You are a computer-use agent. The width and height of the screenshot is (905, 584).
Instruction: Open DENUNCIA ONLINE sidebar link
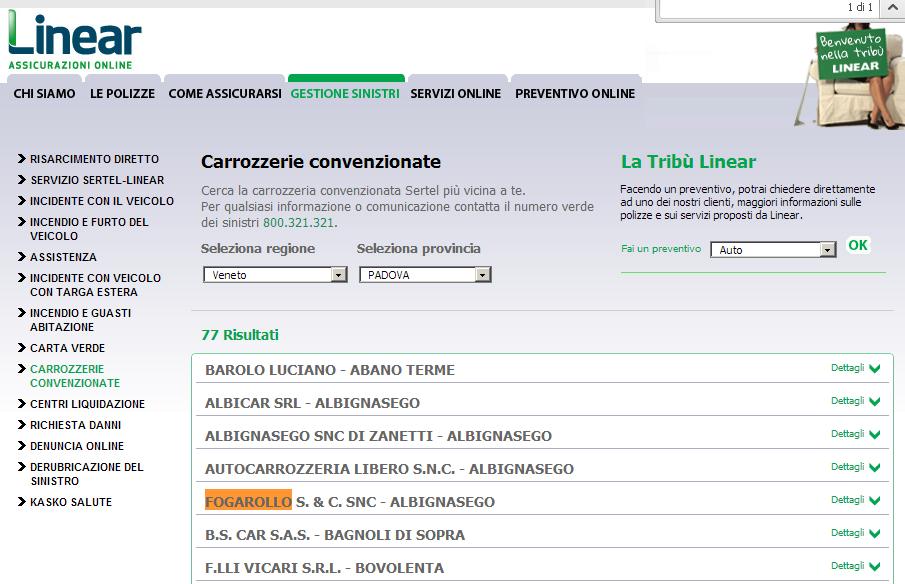[x=77, y=446]
